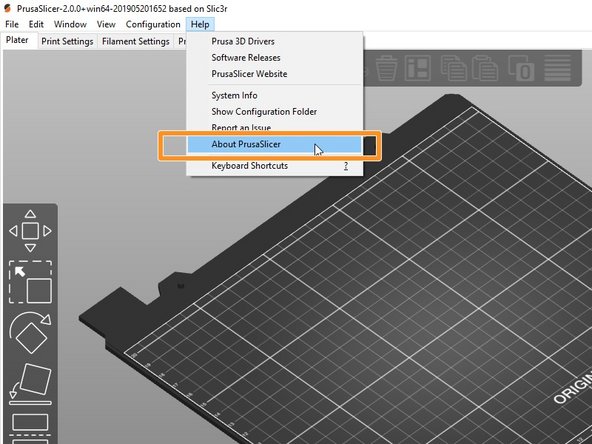
Task: Click the overlapping squares icon with zero
Action: point(521,68)
